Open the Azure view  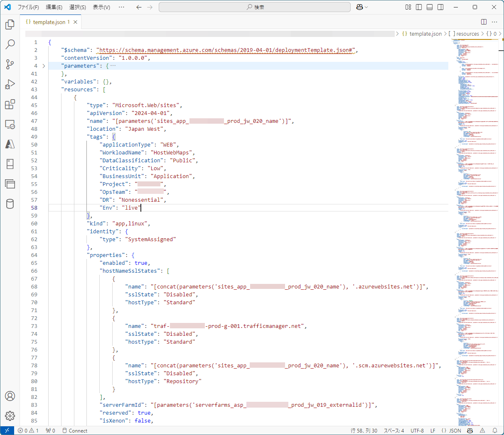[10, 144]
